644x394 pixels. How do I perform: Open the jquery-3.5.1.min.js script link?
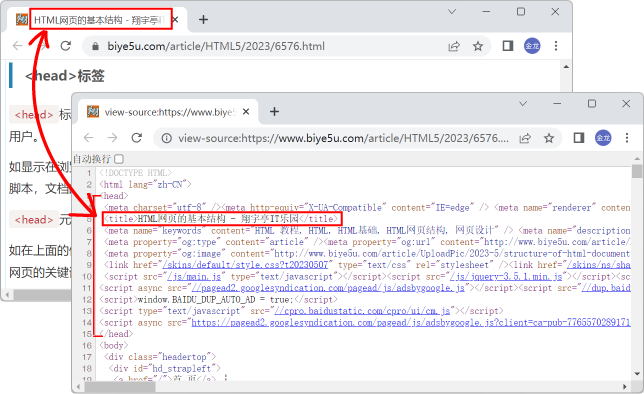(x=506, y=276)
